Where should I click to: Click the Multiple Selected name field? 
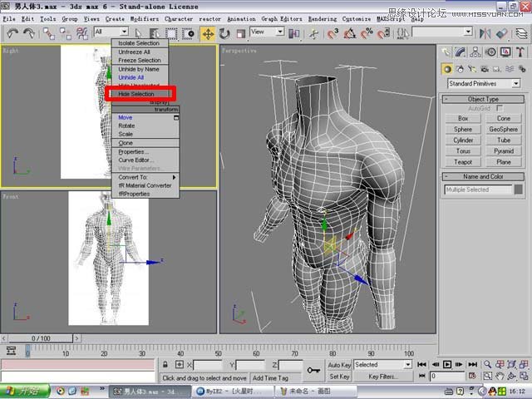tap(478, 190)
